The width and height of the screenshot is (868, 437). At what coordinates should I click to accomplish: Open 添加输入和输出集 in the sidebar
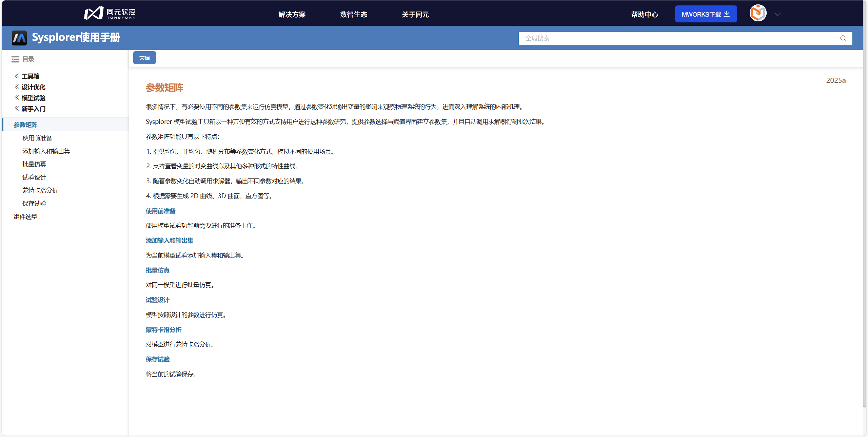point(46,151)
